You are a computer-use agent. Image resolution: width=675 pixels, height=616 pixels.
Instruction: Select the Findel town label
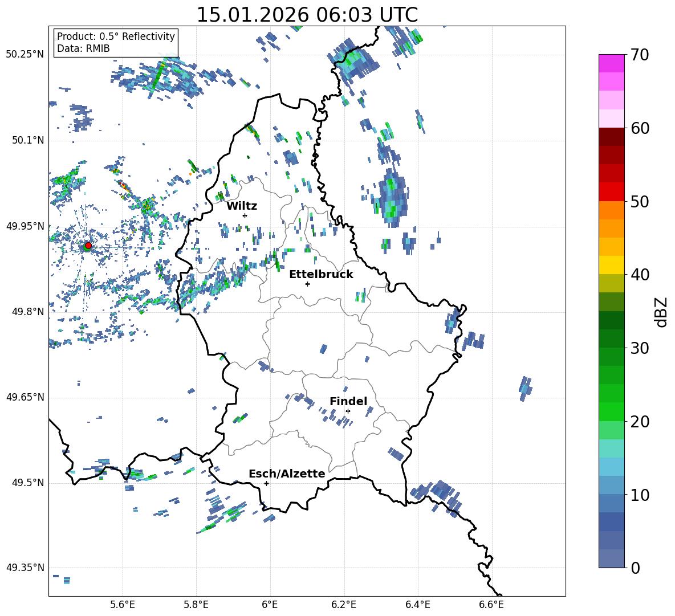348,401
